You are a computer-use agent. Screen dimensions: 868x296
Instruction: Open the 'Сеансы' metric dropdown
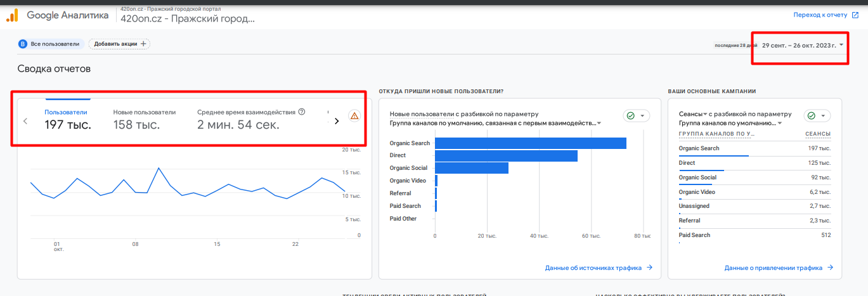[x=694, y=114]
